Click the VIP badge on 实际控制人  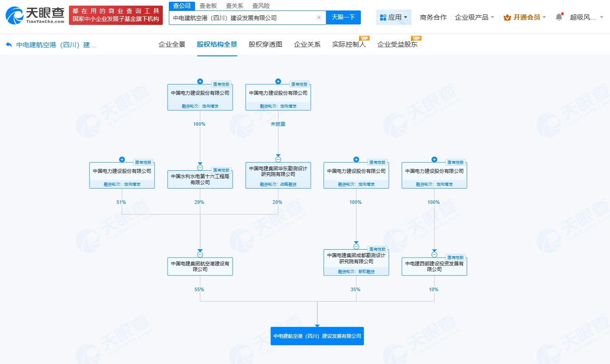[365, 38]
